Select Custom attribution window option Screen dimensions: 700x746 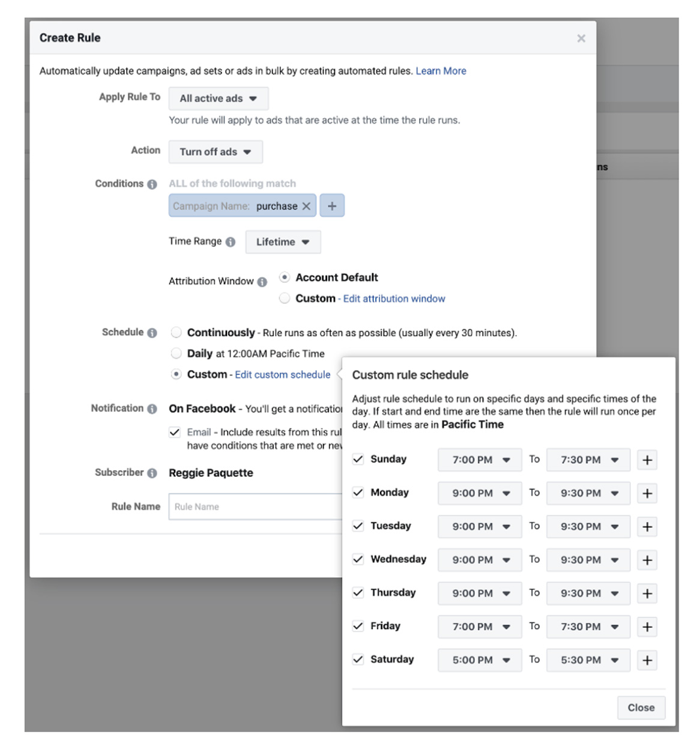(283, 298)
